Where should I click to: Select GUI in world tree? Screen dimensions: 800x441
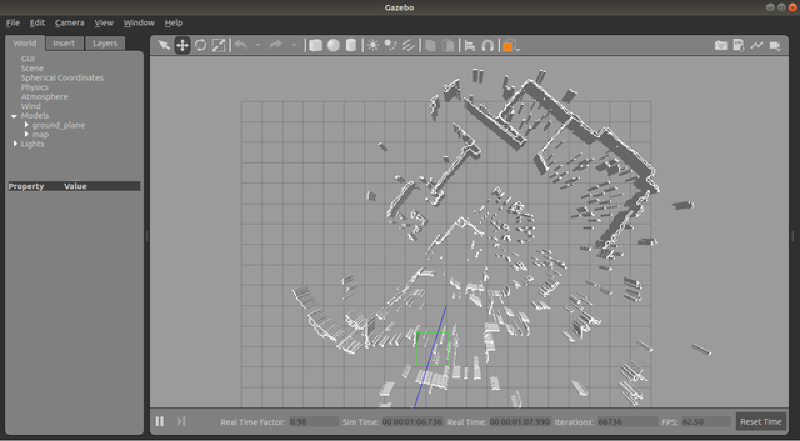28,59
